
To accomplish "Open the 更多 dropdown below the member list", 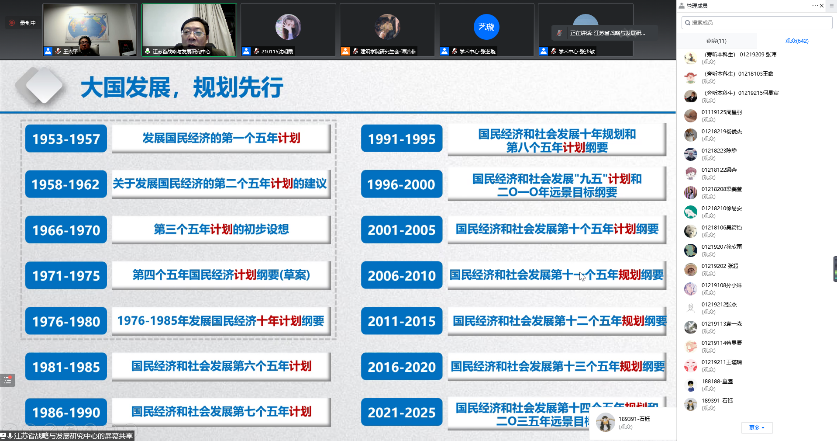I will pos(759,427).
